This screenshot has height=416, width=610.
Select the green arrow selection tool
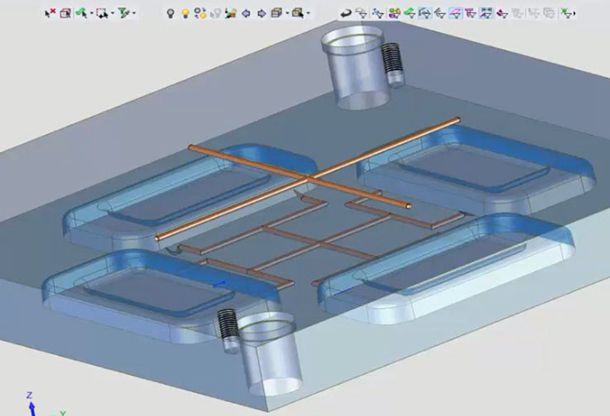(x=81, y=13)
